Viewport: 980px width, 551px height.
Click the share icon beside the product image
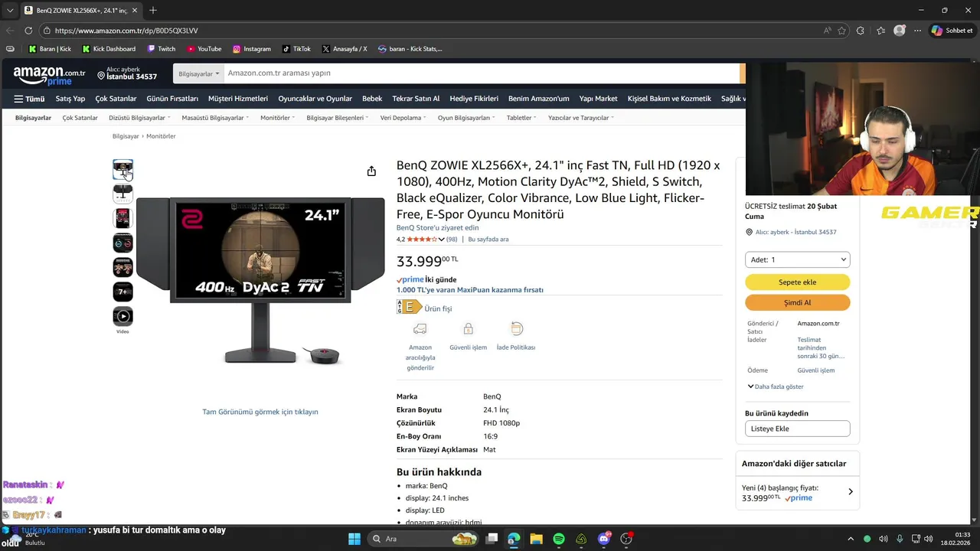[x=371, y=171]
